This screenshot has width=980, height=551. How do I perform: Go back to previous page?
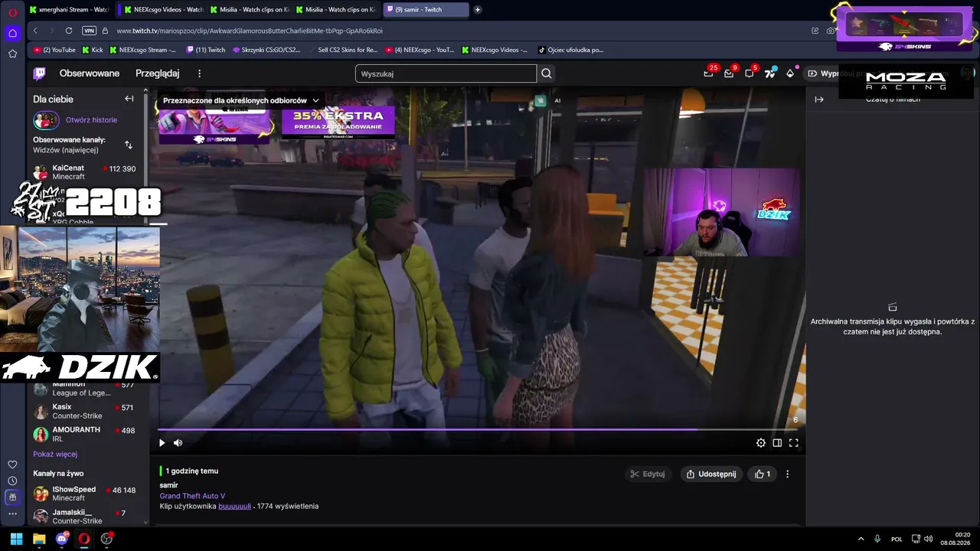coord(35,31)
